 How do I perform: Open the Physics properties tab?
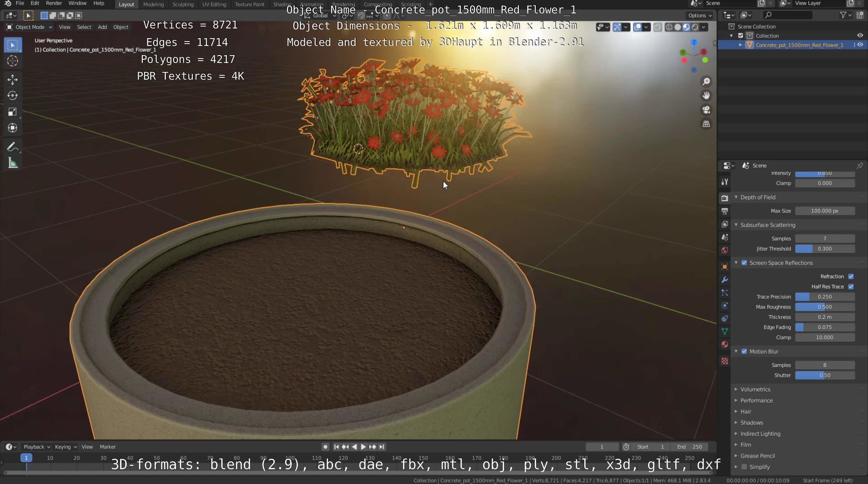point(724,306)
